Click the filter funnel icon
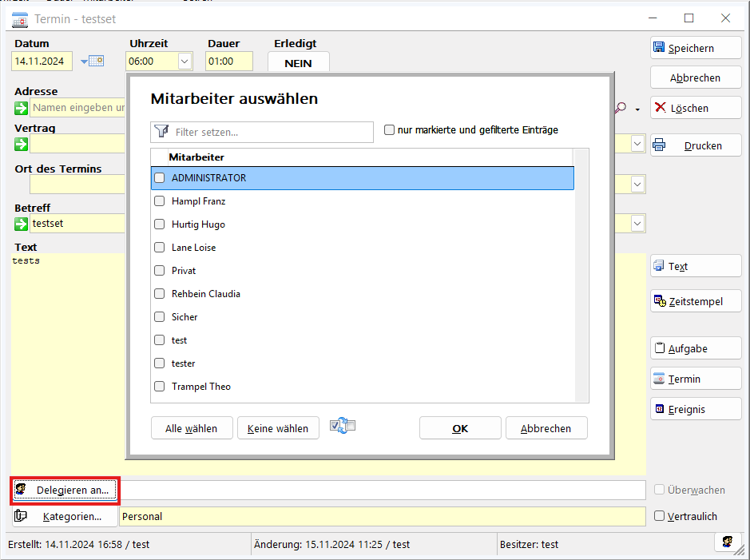The image size is (750, 560). click(161, 132)
